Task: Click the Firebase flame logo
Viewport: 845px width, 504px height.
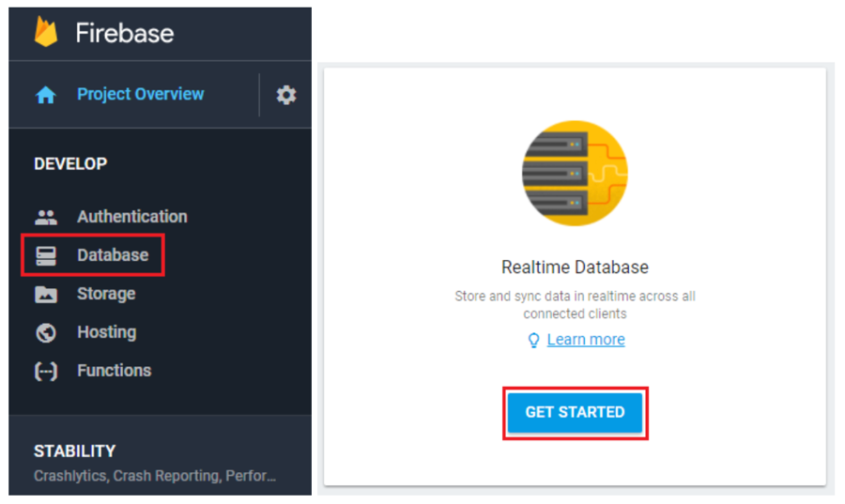Action: (46, 32)
